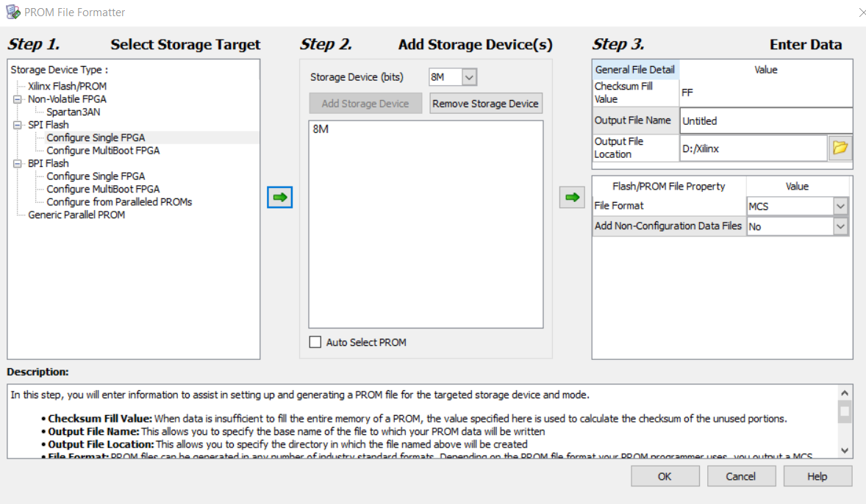Click the OK button
The height and width of the screenshot is (504, 866).
click(665, 476)
